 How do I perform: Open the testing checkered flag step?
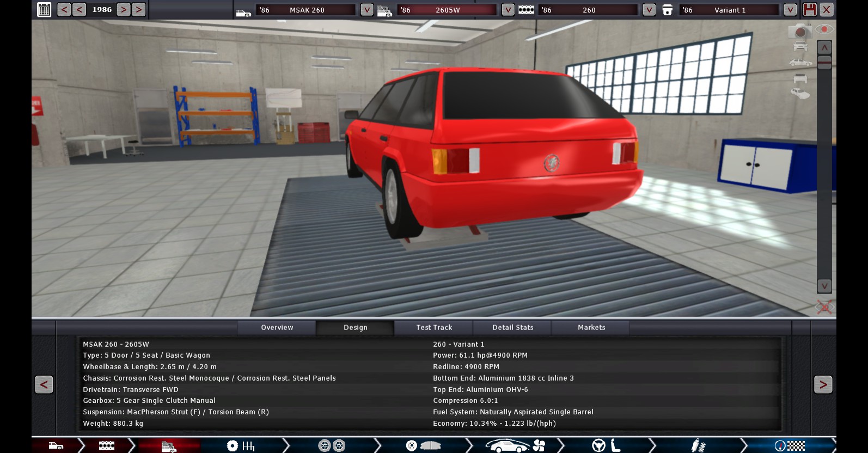(x=790, y=446)
